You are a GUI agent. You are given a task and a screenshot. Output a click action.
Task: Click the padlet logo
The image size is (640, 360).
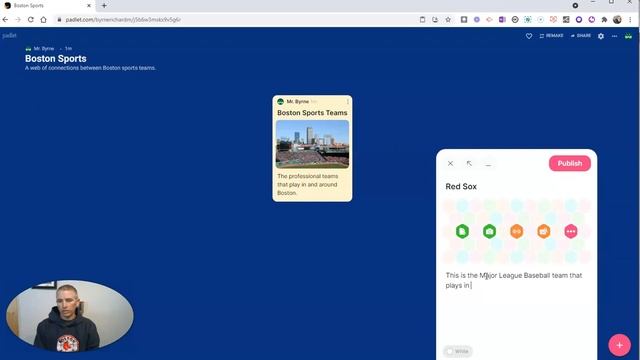9,36
